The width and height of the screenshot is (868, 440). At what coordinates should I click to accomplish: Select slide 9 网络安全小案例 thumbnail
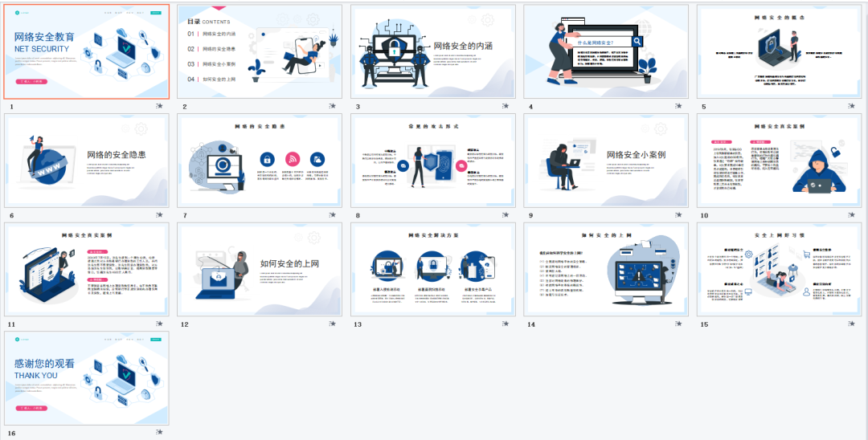click(x=606, y=161)
